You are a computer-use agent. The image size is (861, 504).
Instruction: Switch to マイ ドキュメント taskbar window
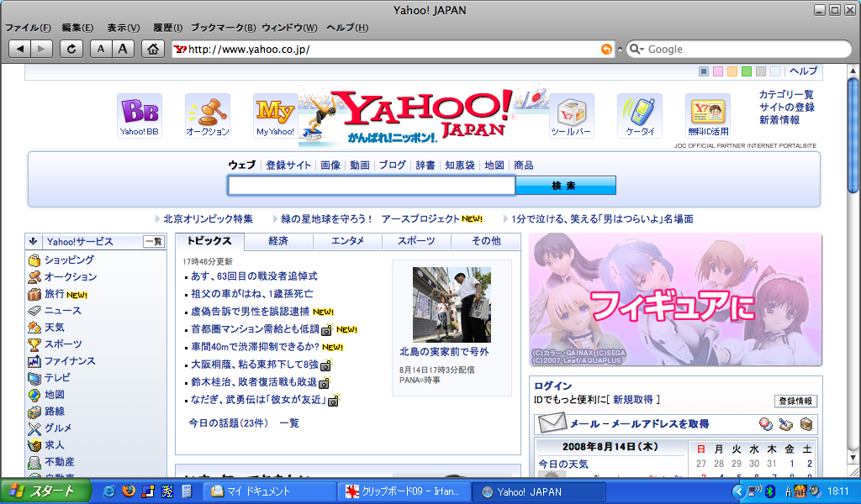[x=269, y=491]
